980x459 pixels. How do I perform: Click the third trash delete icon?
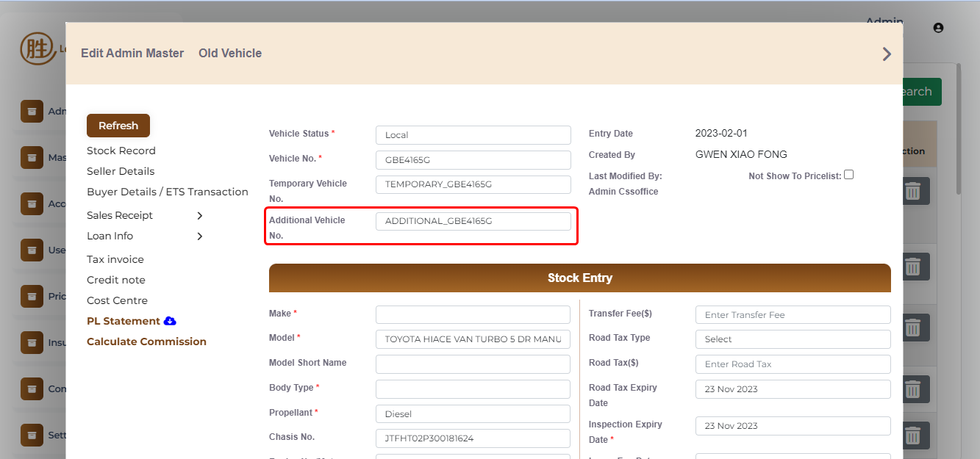tap(912, 328)
